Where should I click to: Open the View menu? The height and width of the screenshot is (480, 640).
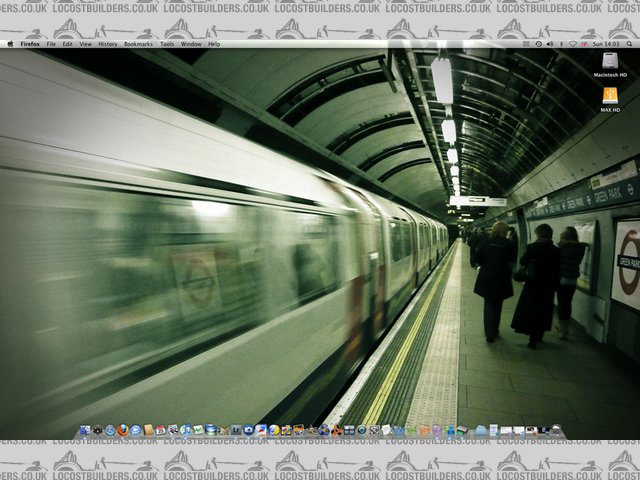click(85, 44)
